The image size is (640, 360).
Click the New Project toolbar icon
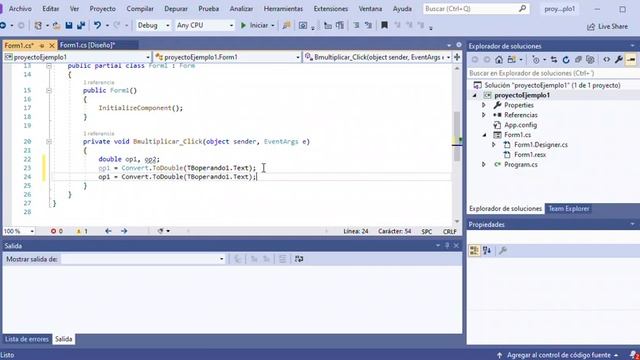click(38, 25)
